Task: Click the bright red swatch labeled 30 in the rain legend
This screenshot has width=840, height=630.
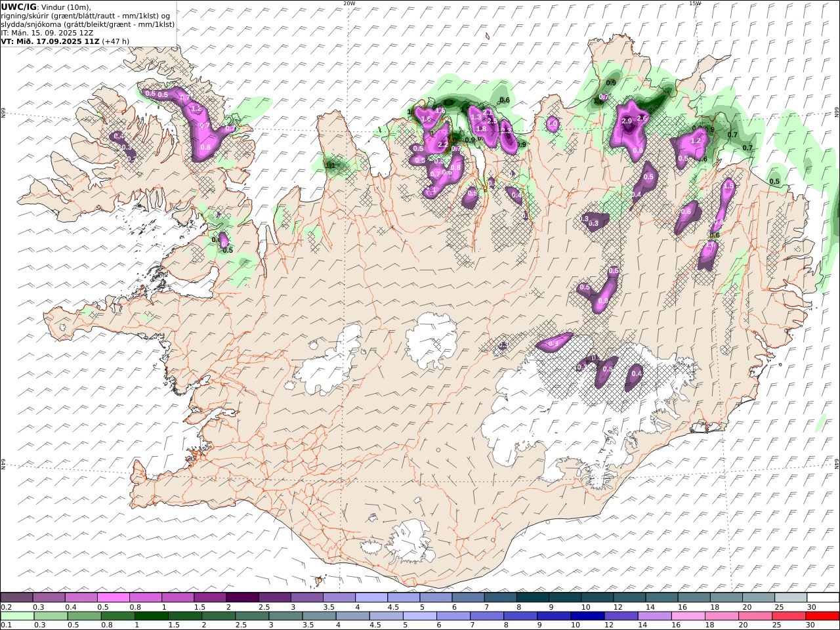Action: (x=822, y=616)
